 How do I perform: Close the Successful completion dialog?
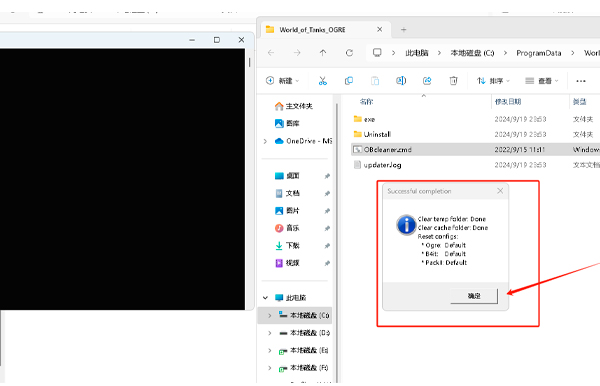[x=500, y=191]
